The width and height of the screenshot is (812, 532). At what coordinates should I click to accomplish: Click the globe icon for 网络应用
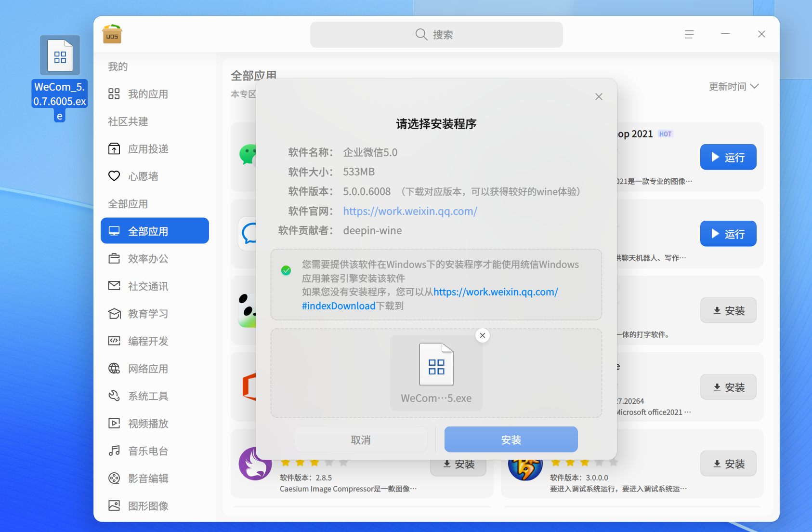click(x=114, y=369)
